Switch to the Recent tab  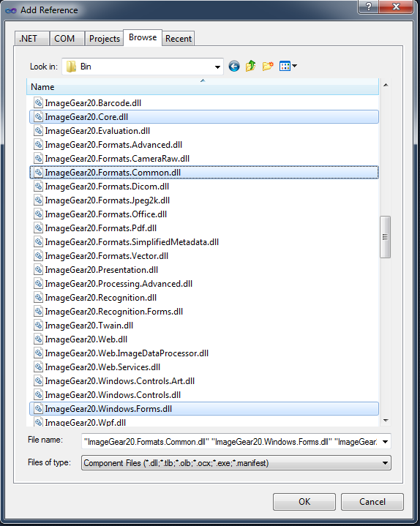179,39
